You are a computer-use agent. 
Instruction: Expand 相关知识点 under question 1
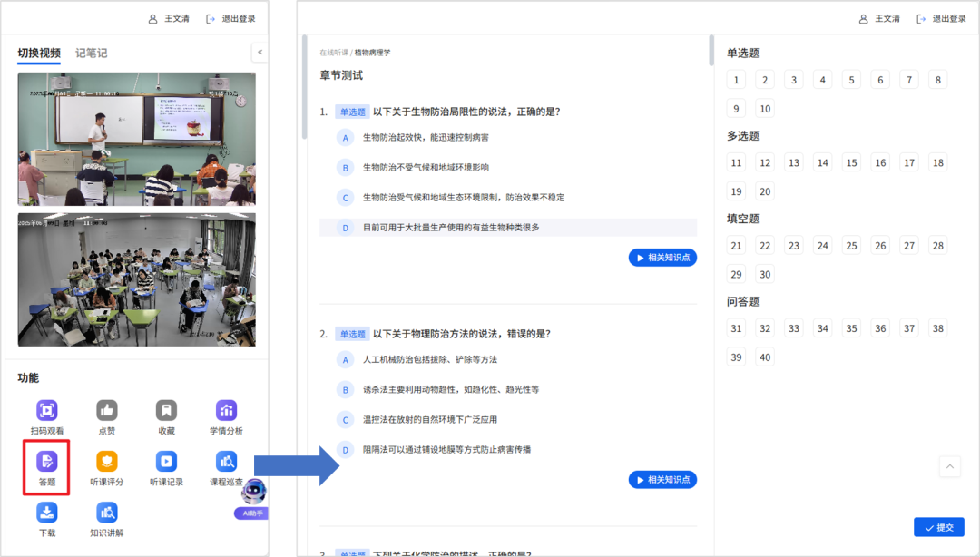(x=662, y=258)
